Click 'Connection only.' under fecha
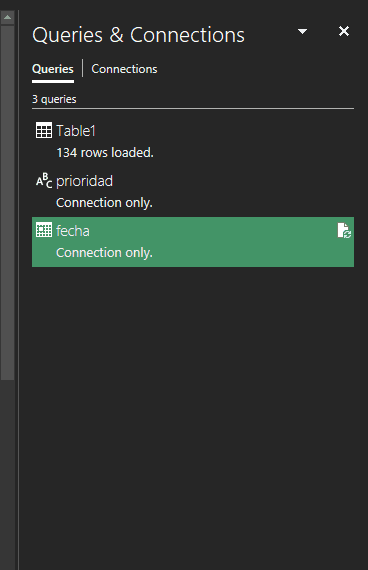 coord(104,253)
